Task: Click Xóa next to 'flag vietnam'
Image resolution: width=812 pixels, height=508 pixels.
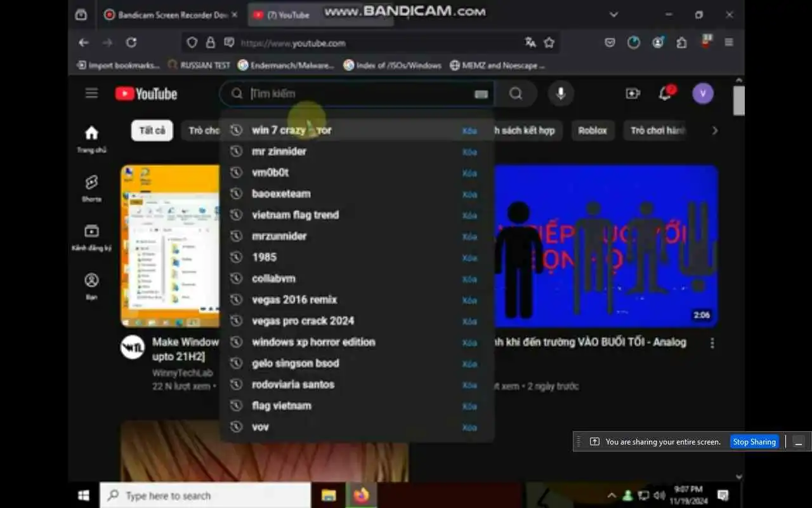Action: pyautogui.click(x=469, y=406)
